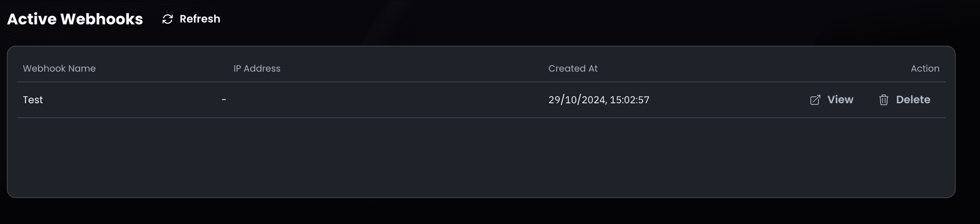Click empty area below the Test row
Screen dimensions: 980x224
coord(481,157)
